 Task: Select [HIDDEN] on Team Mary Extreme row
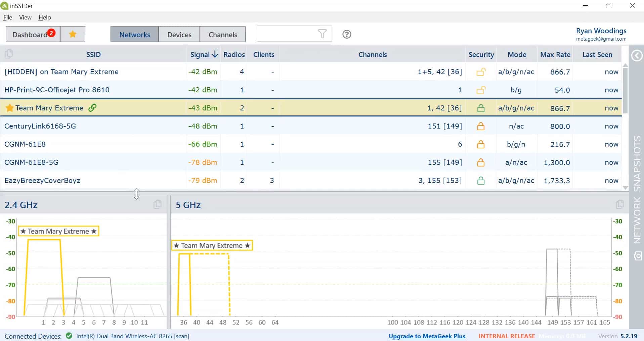click(x=311, y=71)
